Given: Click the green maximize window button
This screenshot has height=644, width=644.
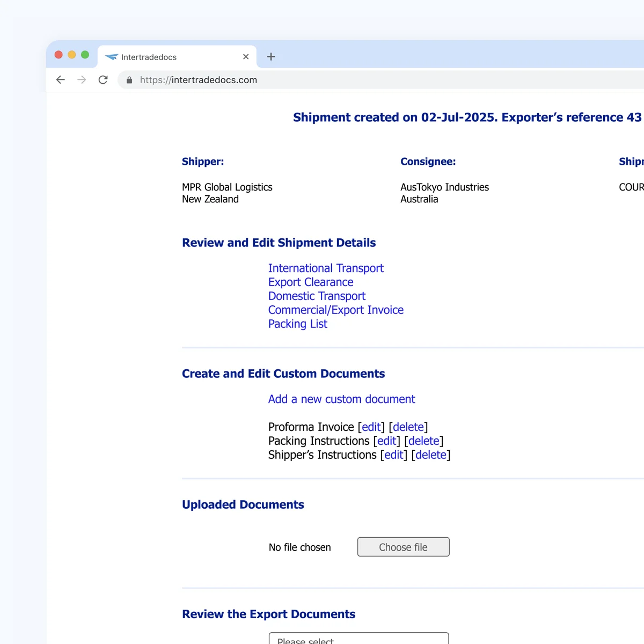Looking at the screenshot, I should point(85,55).
